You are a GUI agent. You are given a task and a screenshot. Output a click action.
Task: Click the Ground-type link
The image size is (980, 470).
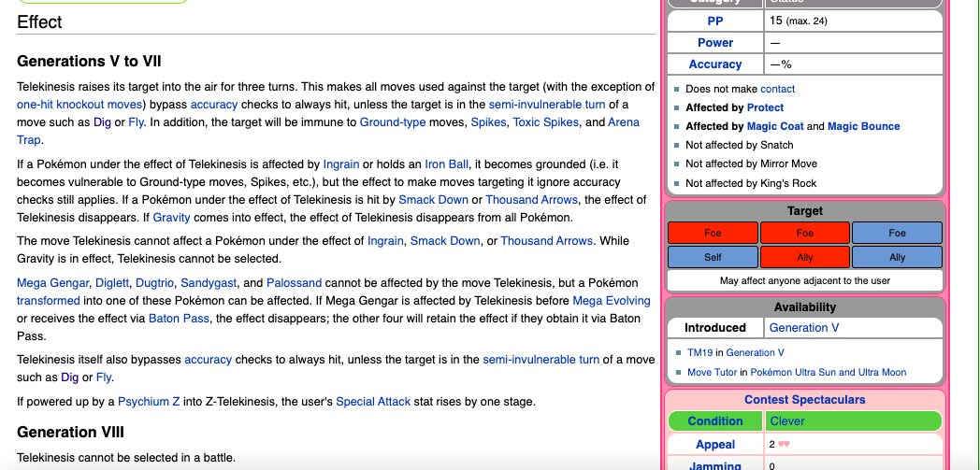(x=392, y=122)
